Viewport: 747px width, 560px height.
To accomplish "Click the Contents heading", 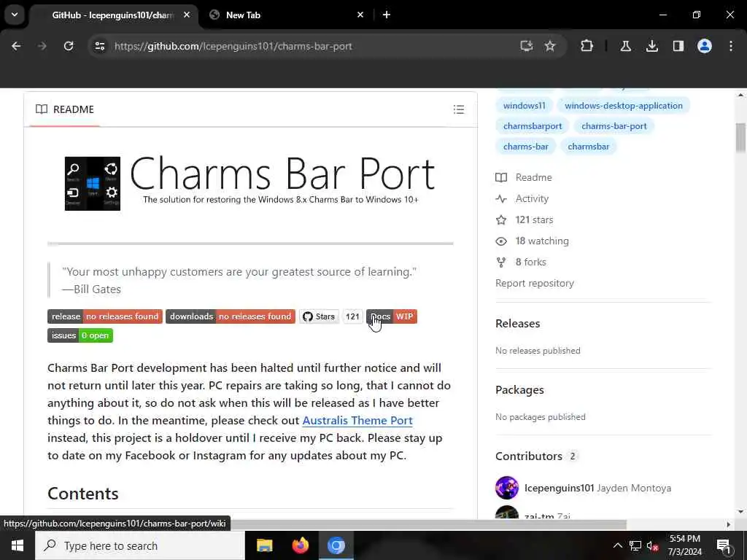I will 83,494.
